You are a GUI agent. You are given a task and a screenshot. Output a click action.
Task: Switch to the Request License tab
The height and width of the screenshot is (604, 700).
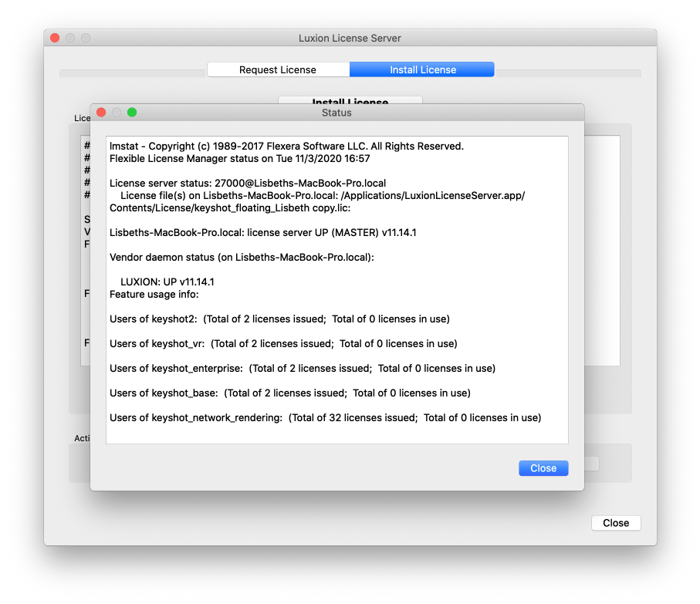278,69
